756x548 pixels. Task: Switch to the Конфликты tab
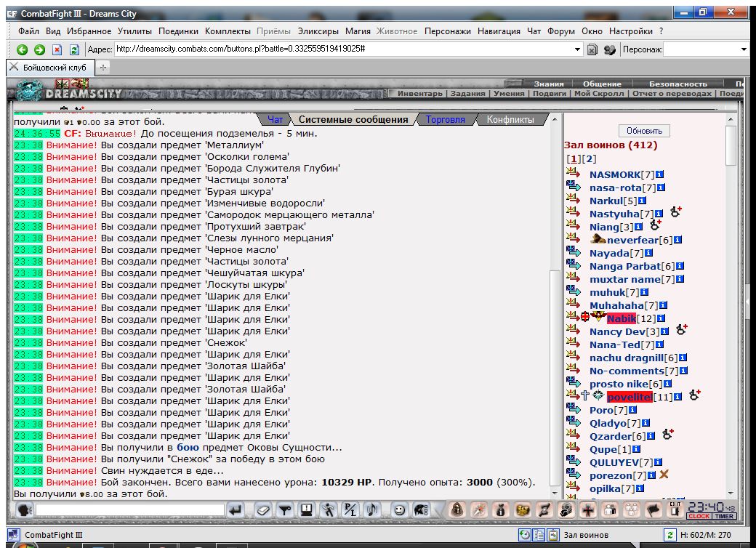510,119
